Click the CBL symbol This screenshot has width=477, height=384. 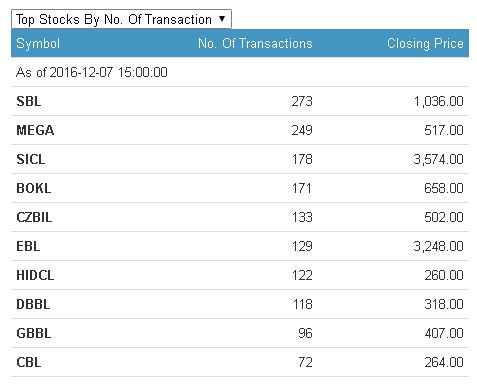coord(29,362)
